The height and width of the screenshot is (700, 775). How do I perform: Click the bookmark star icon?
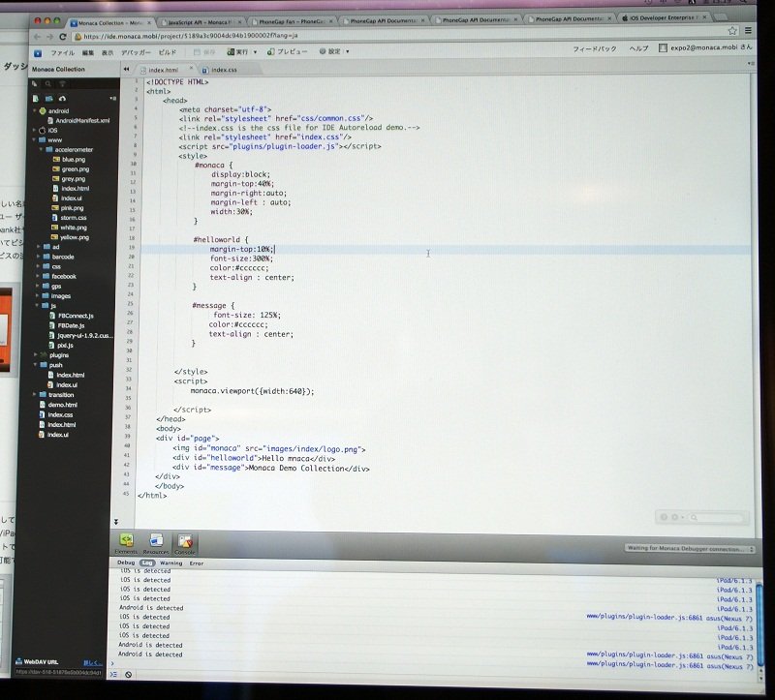click(732, 31)
